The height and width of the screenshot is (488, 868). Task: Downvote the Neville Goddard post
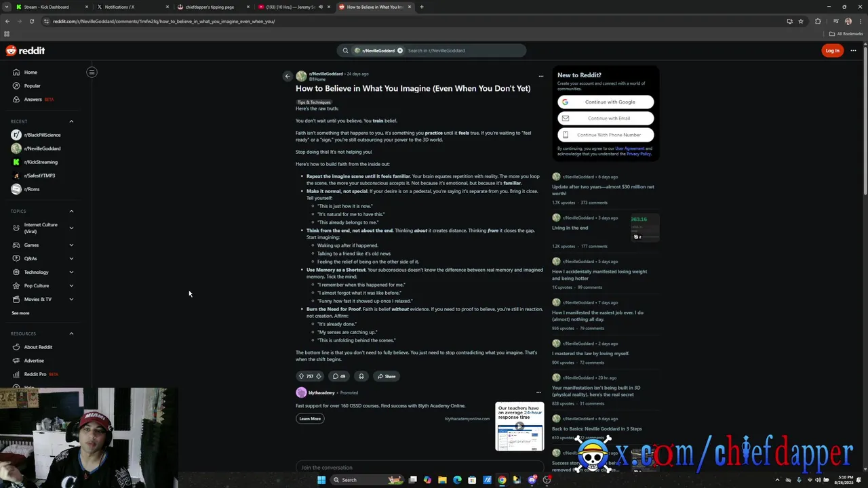[319, 376]
